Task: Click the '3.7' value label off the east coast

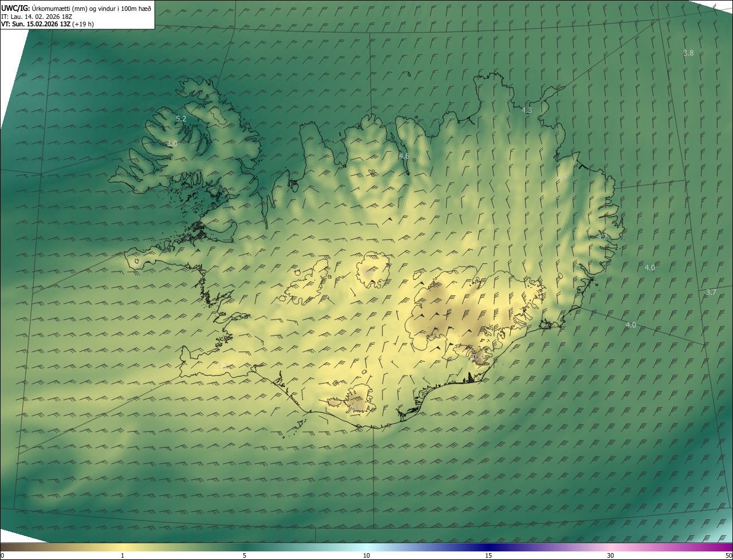Action: tap(711, 292)
